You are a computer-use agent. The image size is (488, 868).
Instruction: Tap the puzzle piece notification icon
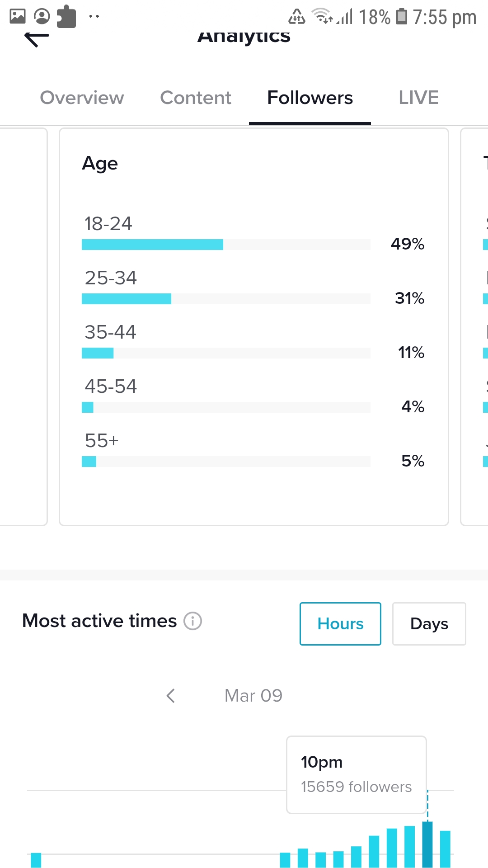click(x=66, y=16)
